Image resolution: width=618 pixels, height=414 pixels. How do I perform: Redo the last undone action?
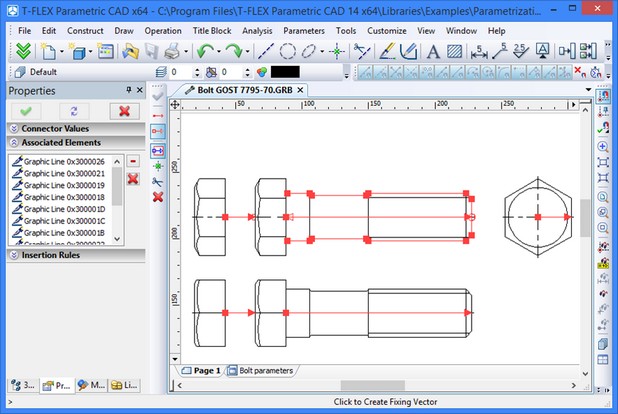234,51
